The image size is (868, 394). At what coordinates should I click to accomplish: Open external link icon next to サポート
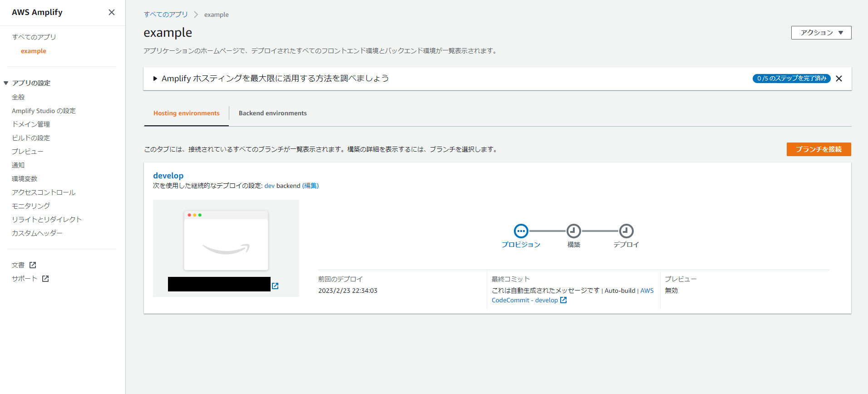pos(45,279)
